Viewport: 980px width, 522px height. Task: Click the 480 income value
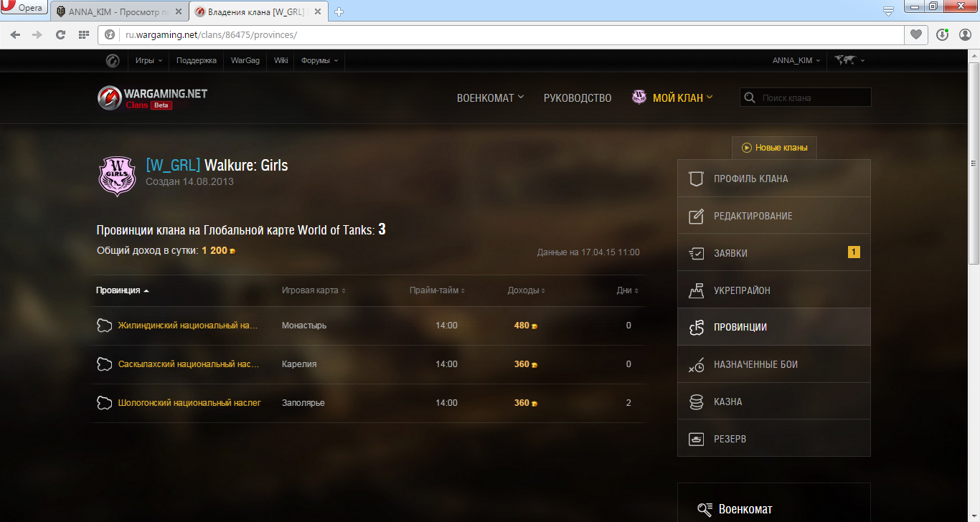(x=522, y=326)
